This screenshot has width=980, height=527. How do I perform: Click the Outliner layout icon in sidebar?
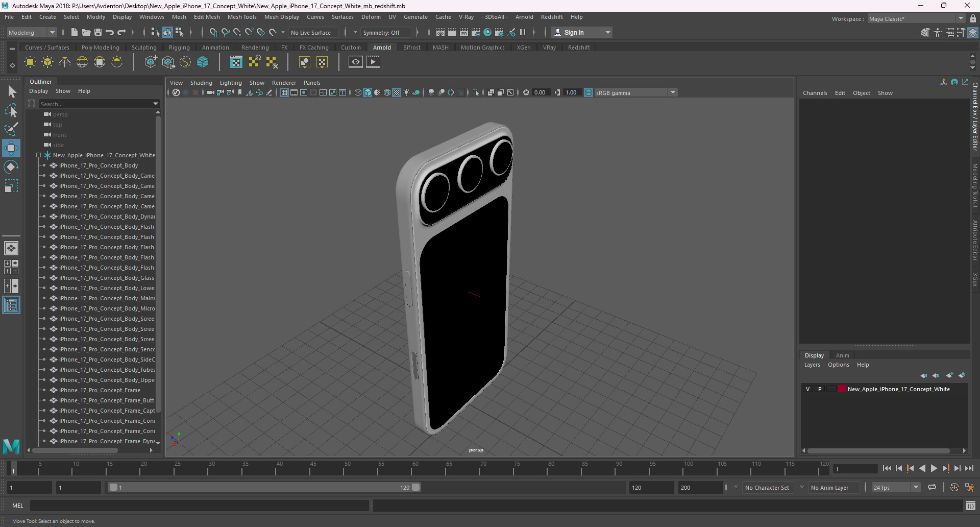(x=11, y=305)
